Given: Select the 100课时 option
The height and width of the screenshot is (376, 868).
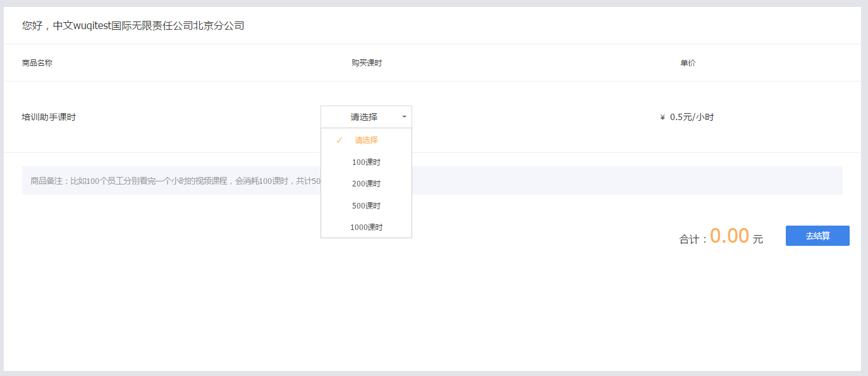Looking at the screenshot, I should click(x=366, y=162).
